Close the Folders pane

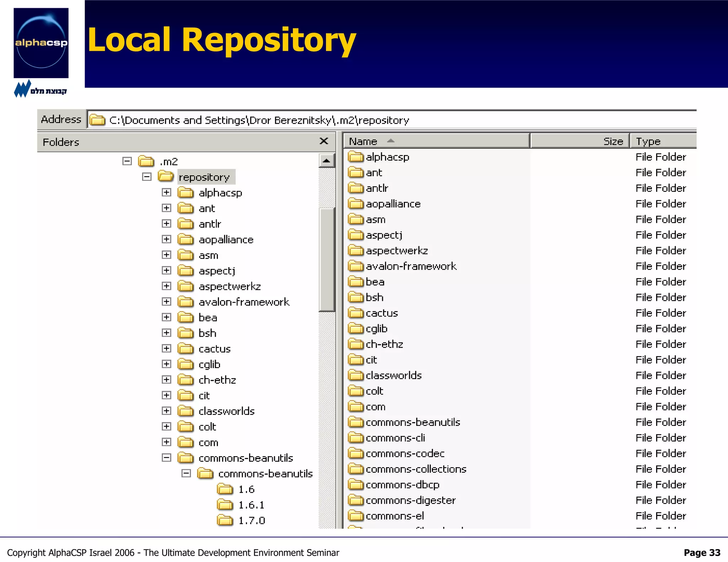323,141
